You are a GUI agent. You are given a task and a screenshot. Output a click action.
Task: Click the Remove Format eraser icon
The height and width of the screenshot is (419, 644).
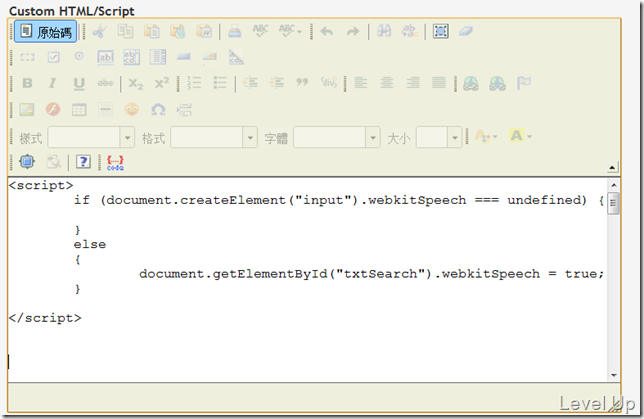tap(466, 31)
